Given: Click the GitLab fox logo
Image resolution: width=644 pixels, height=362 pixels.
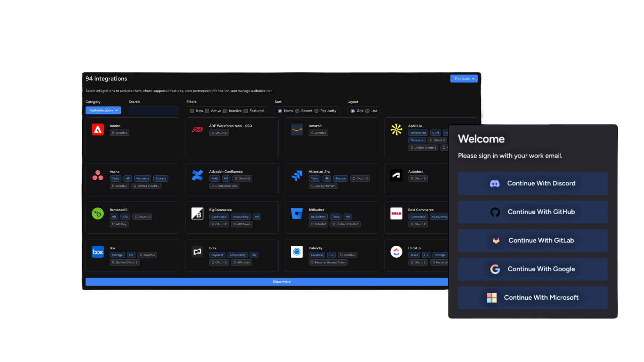Looking at the screenshot, I should (x=496, y=241).
